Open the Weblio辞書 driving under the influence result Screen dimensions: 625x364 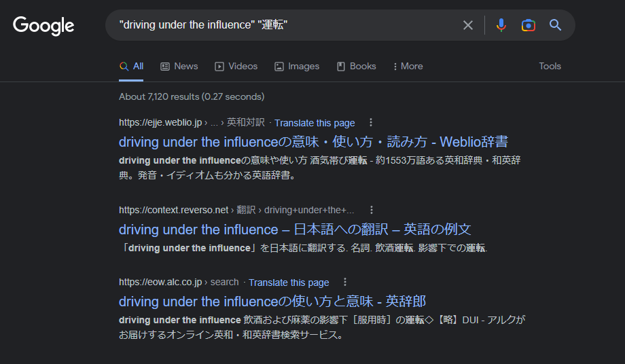313,142
